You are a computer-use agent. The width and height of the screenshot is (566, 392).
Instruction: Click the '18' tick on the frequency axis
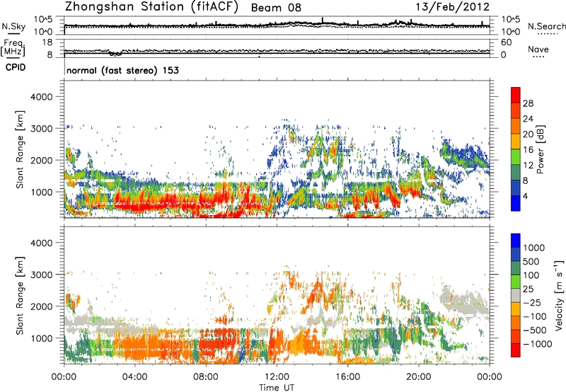click(x=47, y=42)
